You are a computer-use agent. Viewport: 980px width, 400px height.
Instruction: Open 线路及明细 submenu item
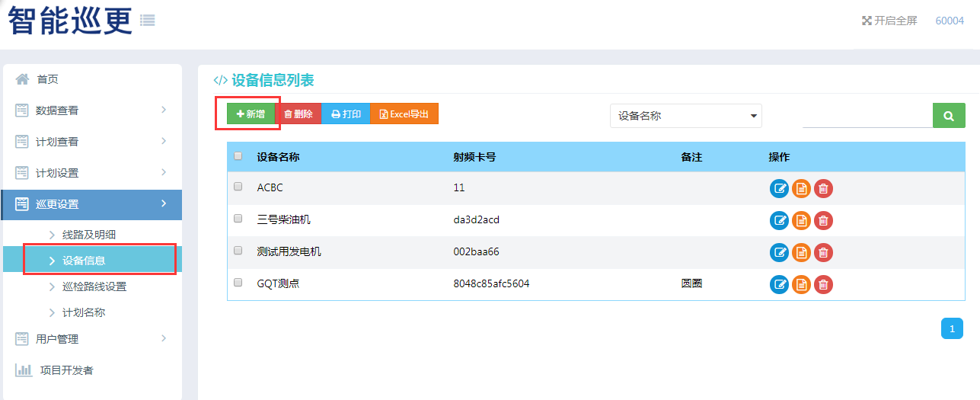pos(88,235)
